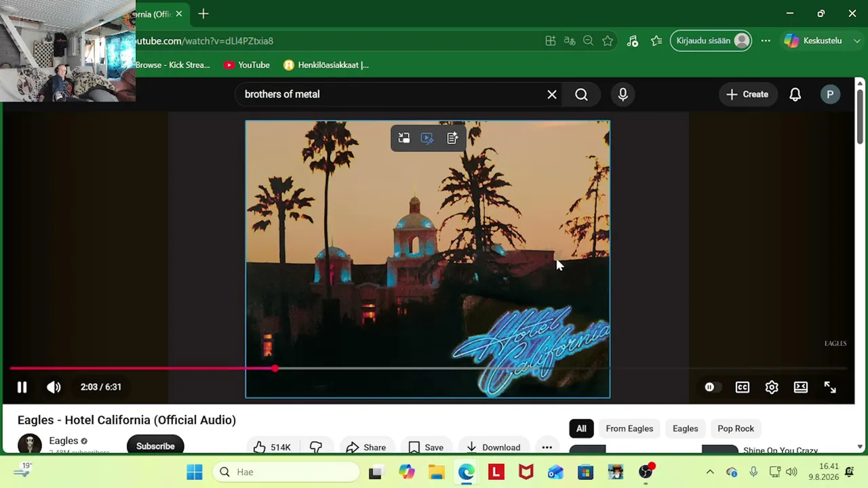The image size is (868, 488).
Task: Open YouTube notifications bell
Action: [x=795, y=94]
